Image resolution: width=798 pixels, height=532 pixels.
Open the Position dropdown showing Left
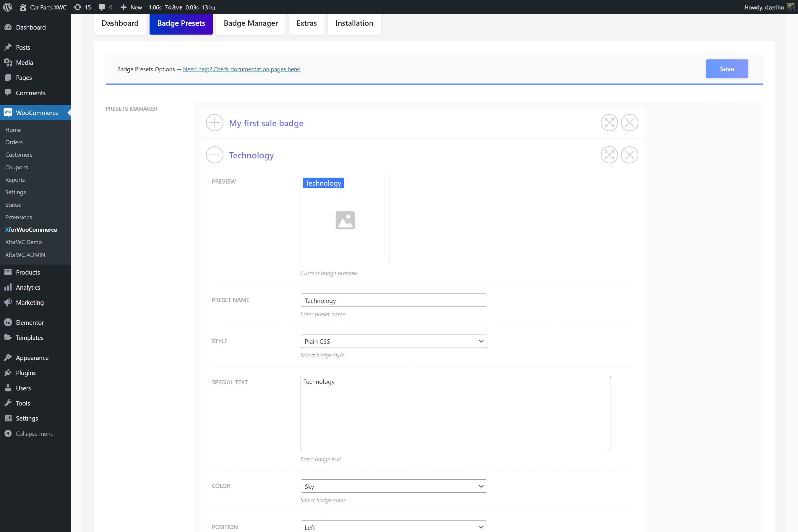click(x=394, y=527)
